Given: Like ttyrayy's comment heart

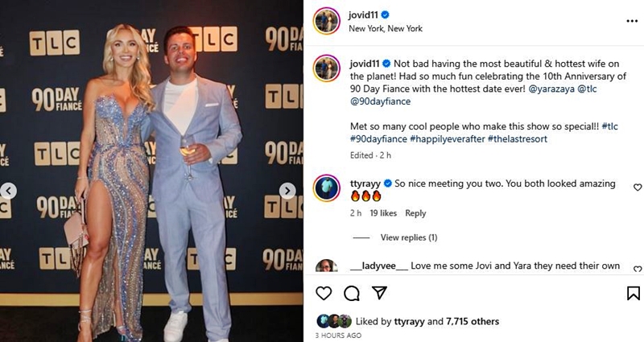Looking at the screenshot, I should pos(638,187).
